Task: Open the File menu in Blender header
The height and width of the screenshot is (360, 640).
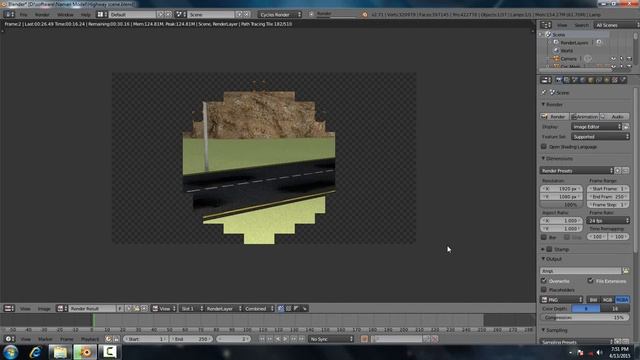Action: click(23, 15)
